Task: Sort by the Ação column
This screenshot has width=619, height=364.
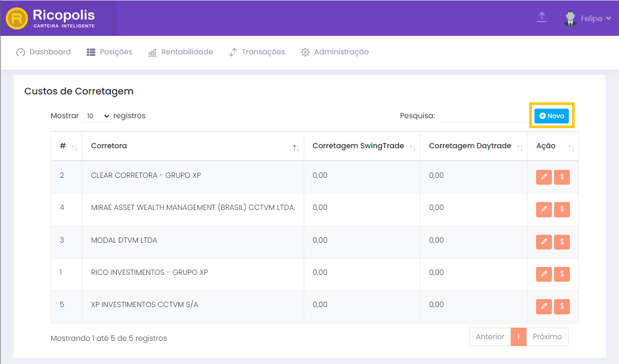Action: (x=553, y=146)
